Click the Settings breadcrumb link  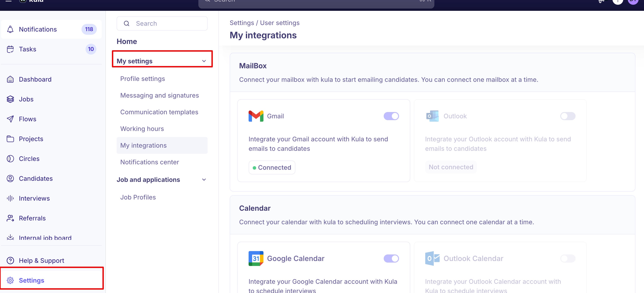pos(242,23)
